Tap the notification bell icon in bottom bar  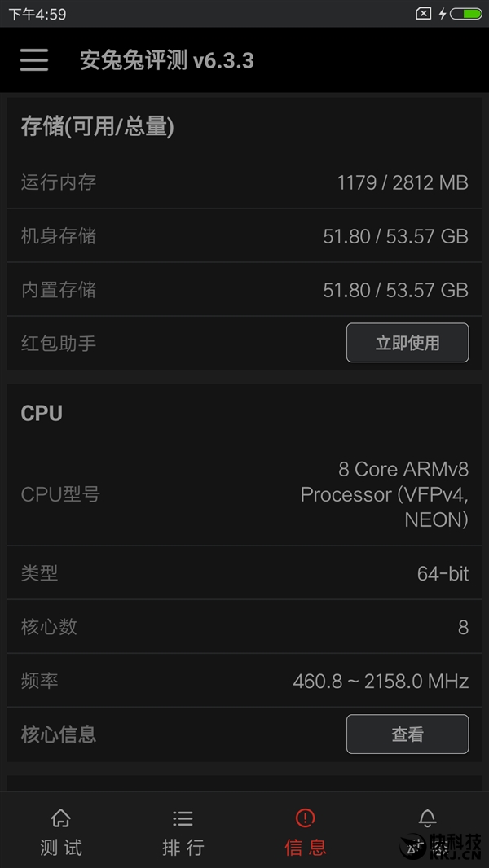(427, 818)
